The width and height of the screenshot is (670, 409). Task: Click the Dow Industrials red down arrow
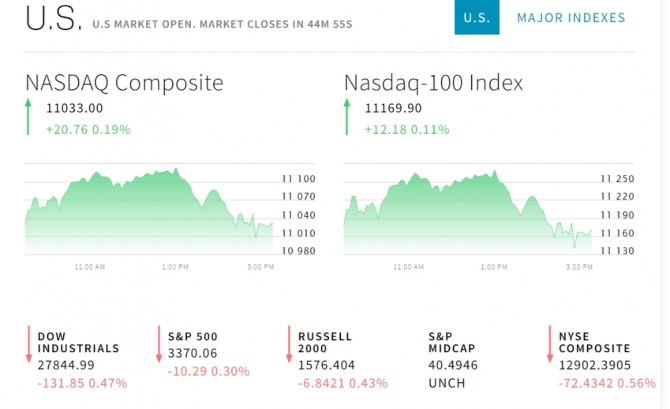(x=30, y=344)
